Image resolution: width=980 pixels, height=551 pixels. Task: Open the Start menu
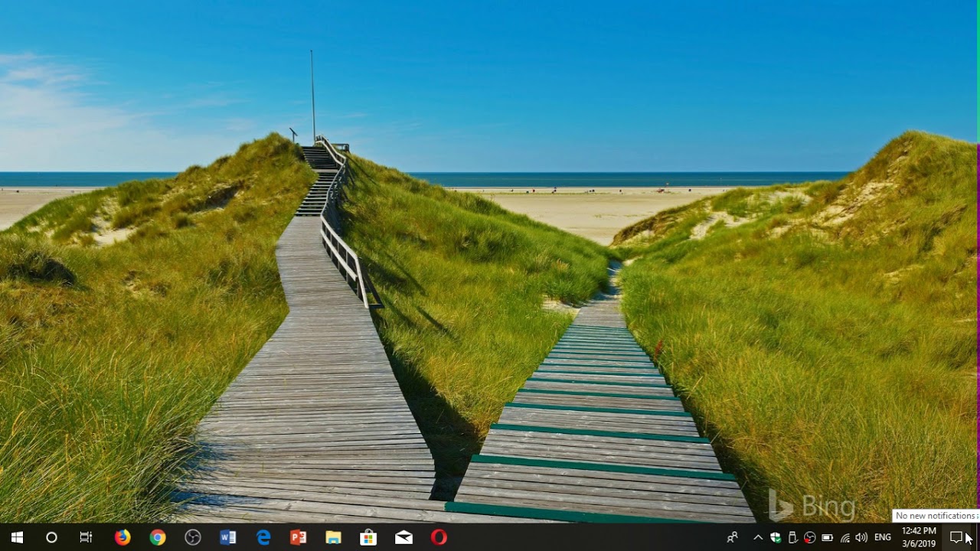pyautogui.click(x=15, y=537)
